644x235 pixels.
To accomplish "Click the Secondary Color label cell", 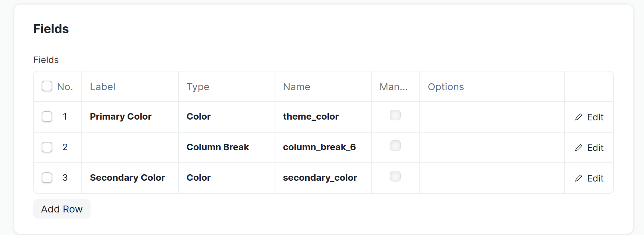I will pos(128,178).
